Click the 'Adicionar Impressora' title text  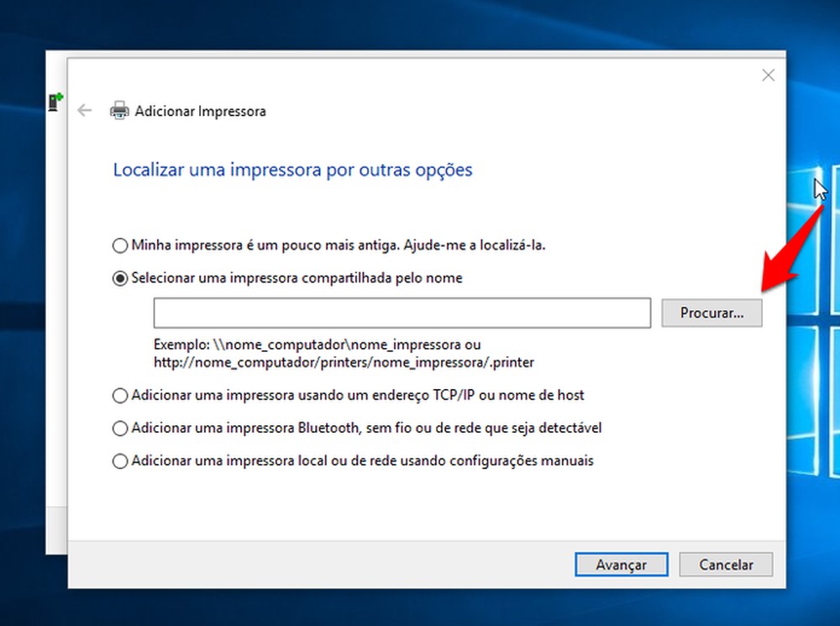coord(201,111)
